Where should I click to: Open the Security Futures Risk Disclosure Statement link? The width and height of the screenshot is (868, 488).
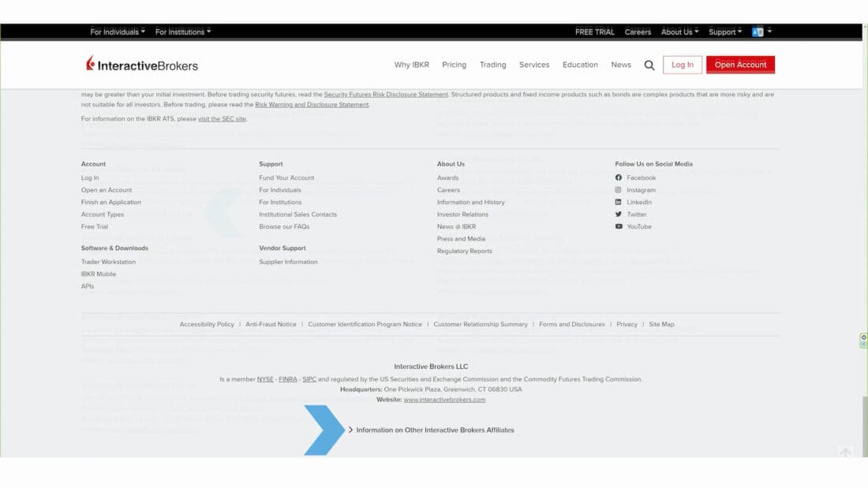(386, 95)
